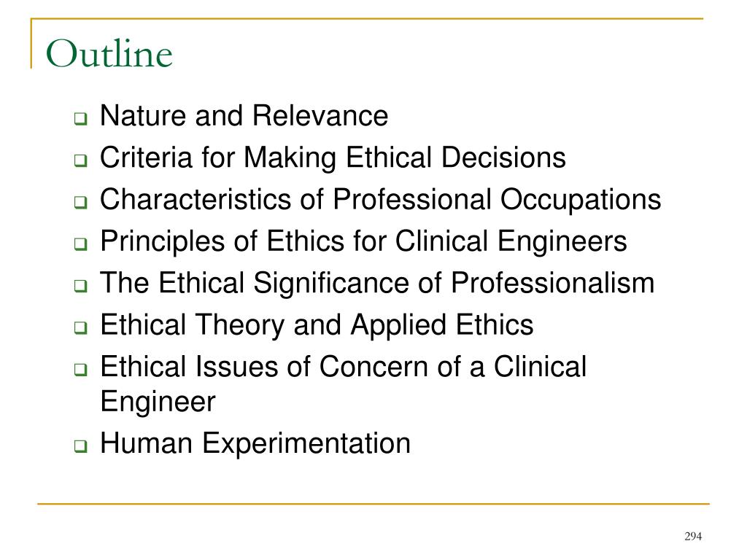Click bullet before Ethical Issues of Concern
The width and height of the screenshot is (747, 560).
(x=81, y=370)
